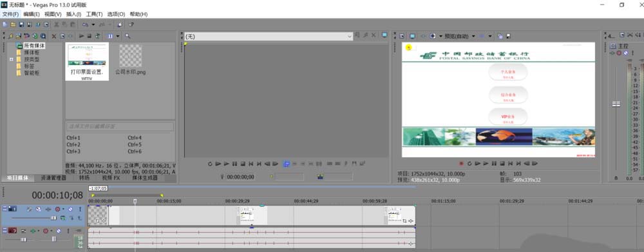Open event pan/crop on the last video clip
The width and height of the screenshot is (644, 252).
click(404, 221)
